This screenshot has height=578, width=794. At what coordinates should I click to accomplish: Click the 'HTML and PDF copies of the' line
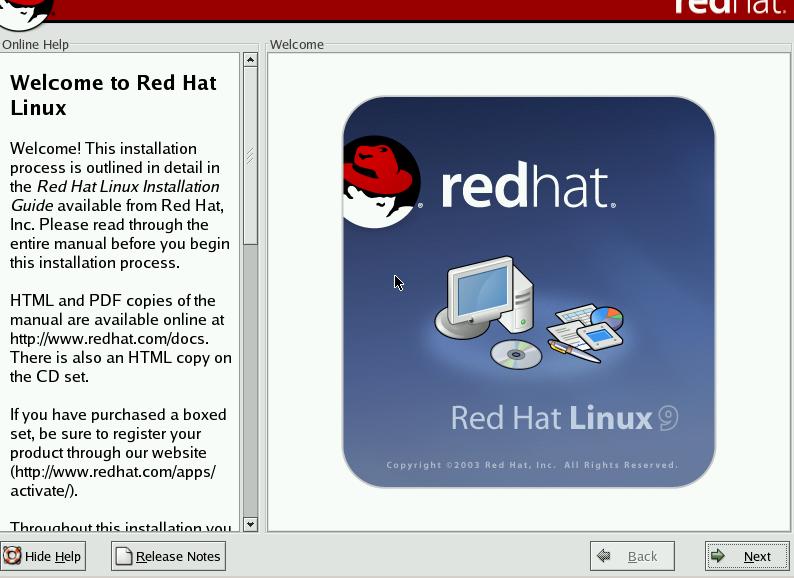click(x=112, y=300)
